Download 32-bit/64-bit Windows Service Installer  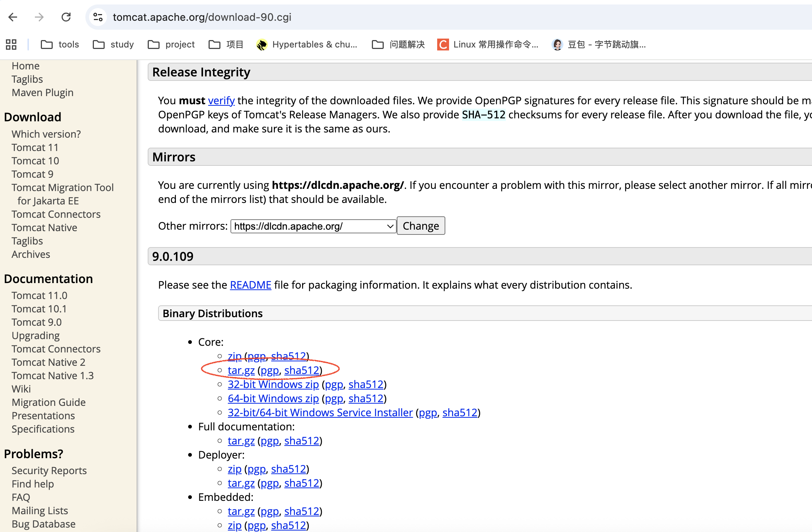320,413
